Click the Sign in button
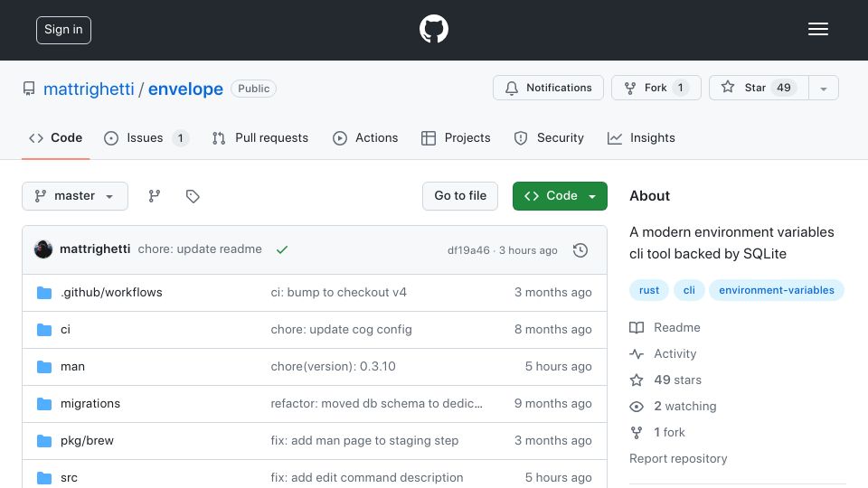Screen dimensions: 868x488 point(63,30)
